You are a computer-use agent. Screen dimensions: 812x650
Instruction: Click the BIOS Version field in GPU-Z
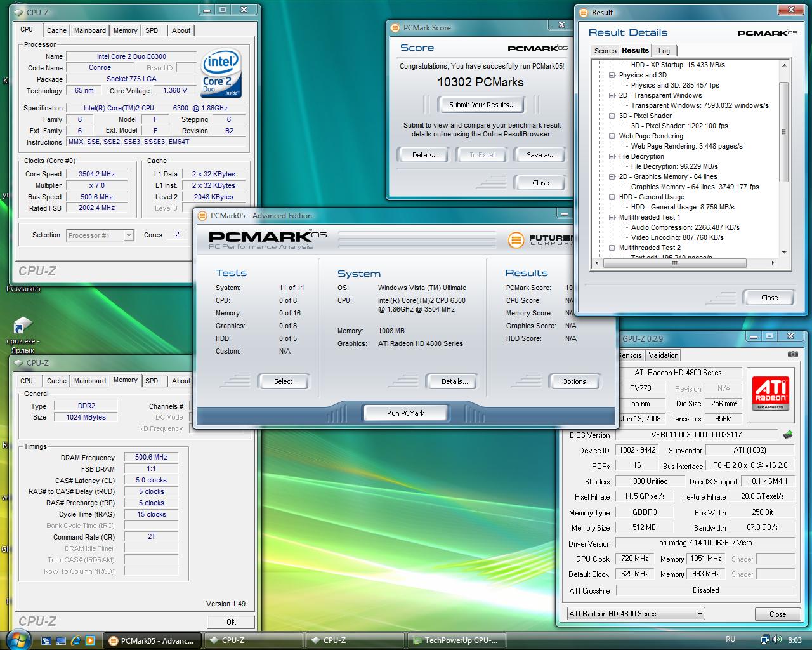click(697, 435)
